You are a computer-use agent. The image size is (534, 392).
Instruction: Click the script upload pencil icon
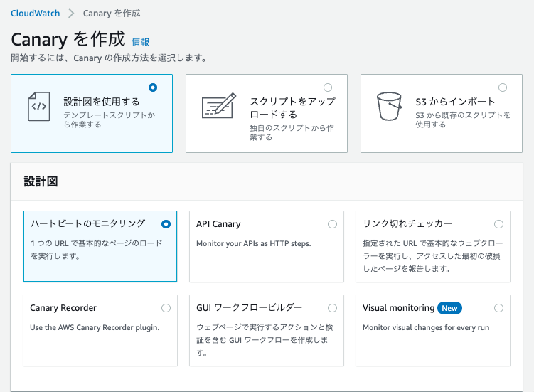218,106
